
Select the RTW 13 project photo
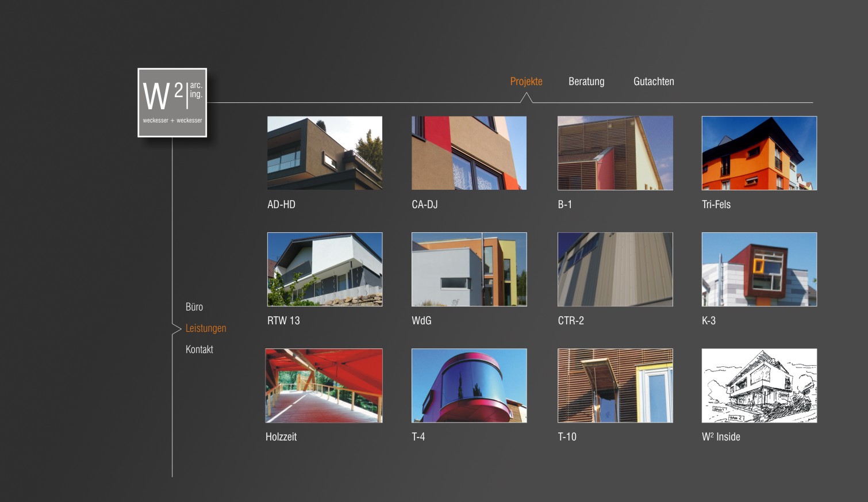coord(325,269)
